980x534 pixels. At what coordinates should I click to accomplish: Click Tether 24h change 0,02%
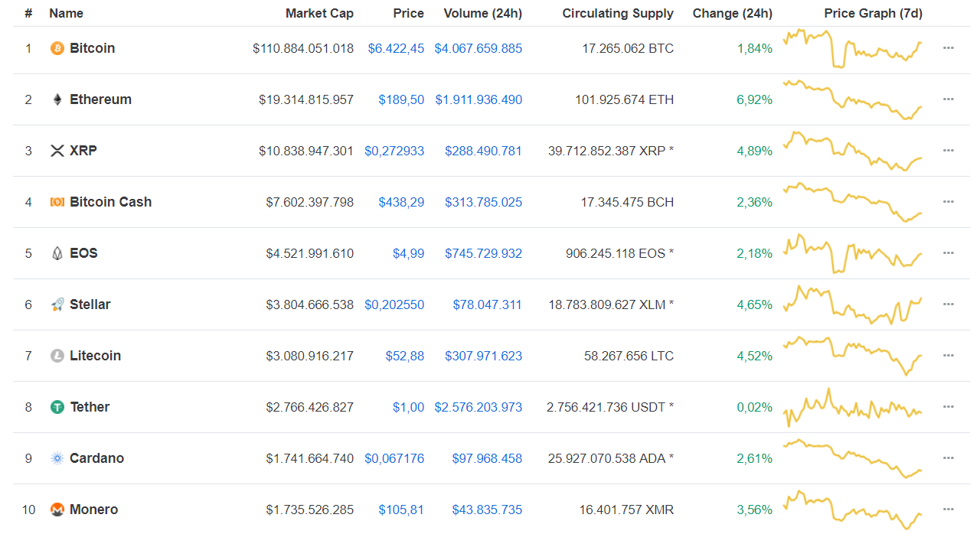pos(755,407)
